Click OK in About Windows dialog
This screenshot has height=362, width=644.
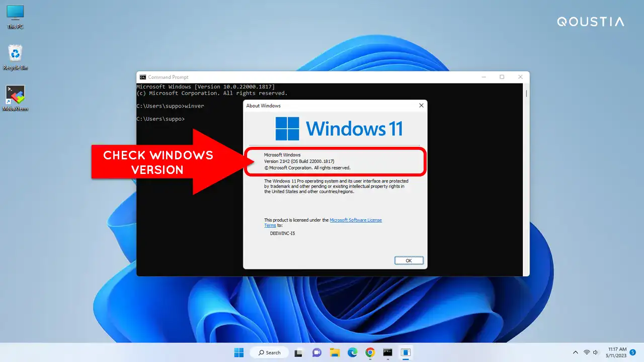coord(409,260)
